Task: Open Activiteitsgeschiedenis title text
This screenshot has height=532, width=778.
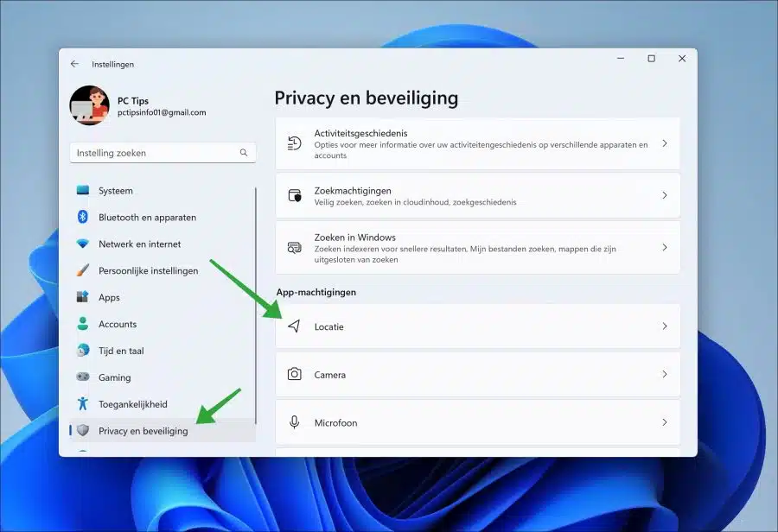Action: [360, 133]
